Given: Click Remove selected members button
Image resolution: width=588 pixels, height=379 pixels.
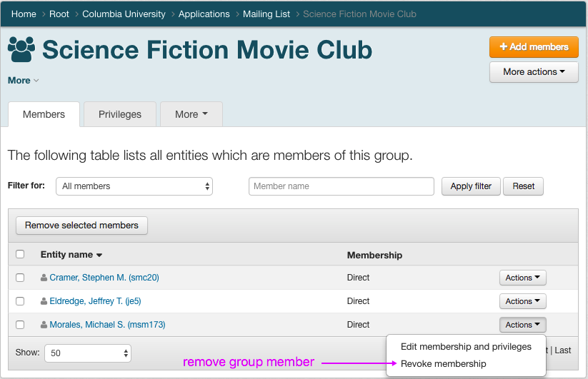Looking at the screenshot, I should pyautogui.click(x=81, y=226).
